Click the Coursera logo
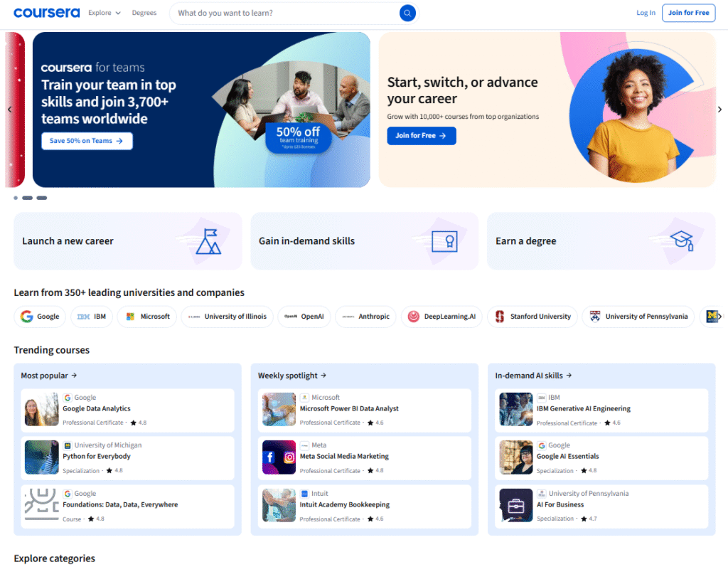Screen dimensions: 728x567 pos(46,12)
